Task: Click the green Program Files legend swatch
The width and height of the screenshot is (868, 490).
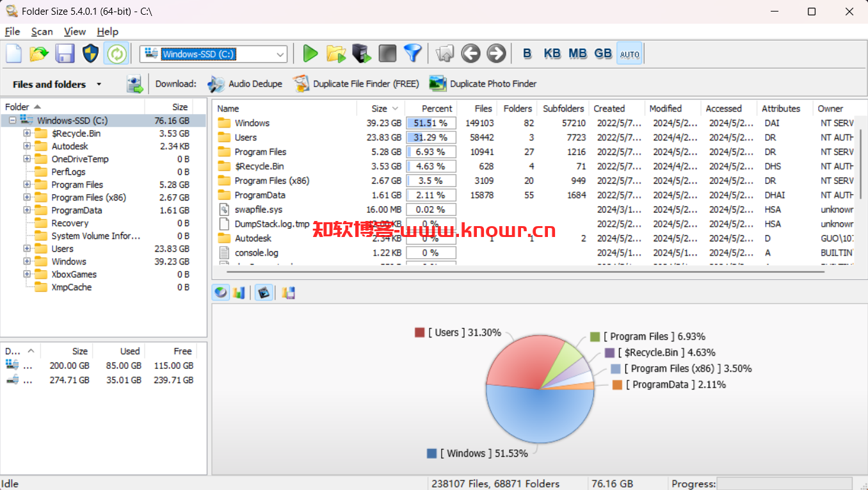Action: click(x=595, y=336)
